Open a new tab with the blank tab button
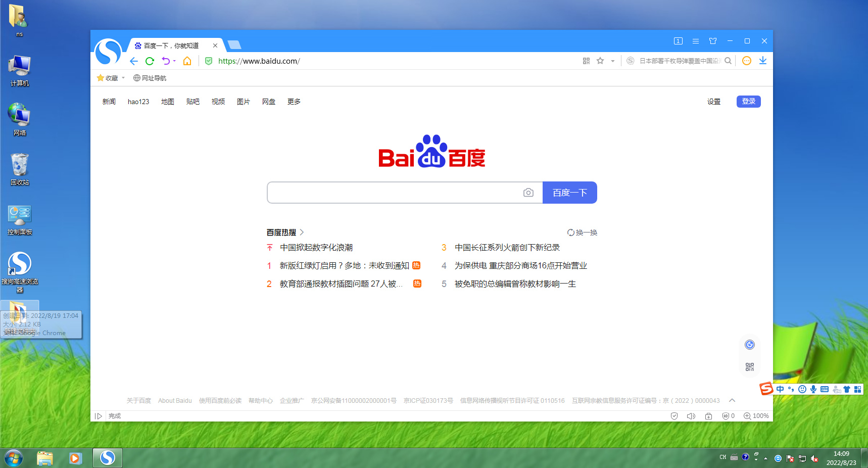 234,45
